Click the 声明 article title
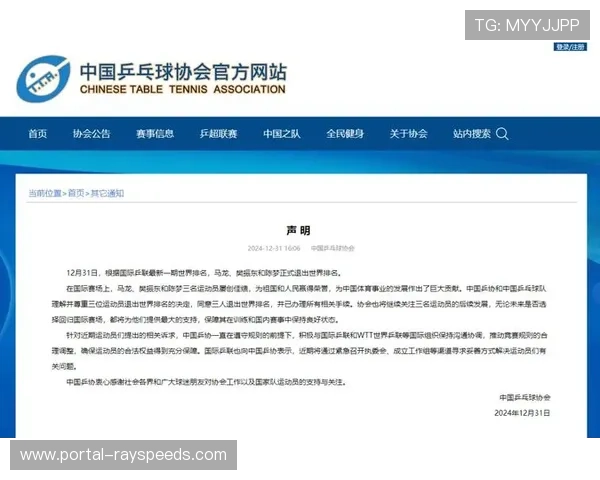The width and height of the screenshot is (600, 480). (x=298, y=230)
